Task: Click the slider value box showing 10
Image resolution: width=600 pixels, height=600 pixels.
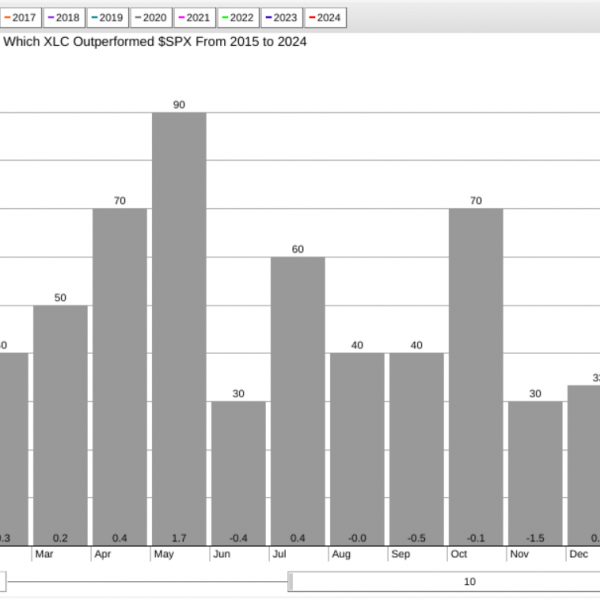Action: click(x=446, y=582)
